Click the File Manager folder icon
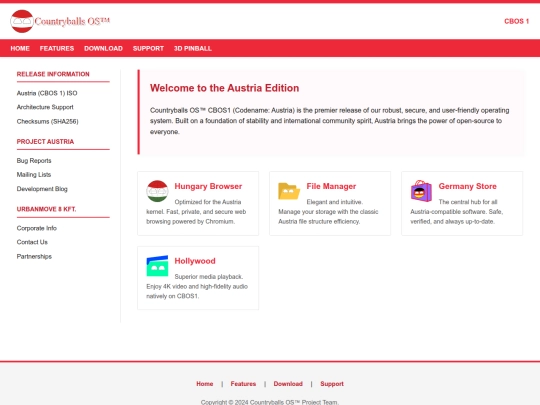 (289, 191)
